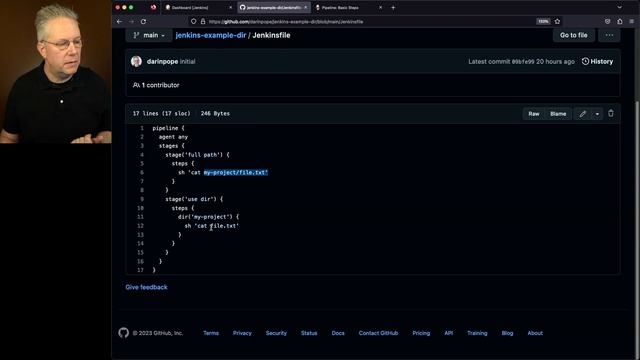Screen dimensions: 640x360
Task: View the Raw file contents
Action: point(534,114)
